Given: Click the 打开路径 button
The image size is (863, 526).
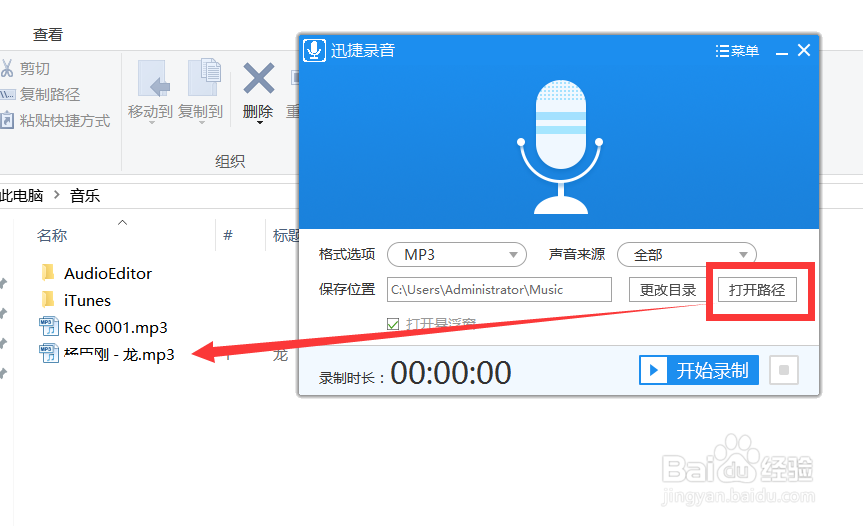Looking at the screenshot, I should click(x=757, y=289).
